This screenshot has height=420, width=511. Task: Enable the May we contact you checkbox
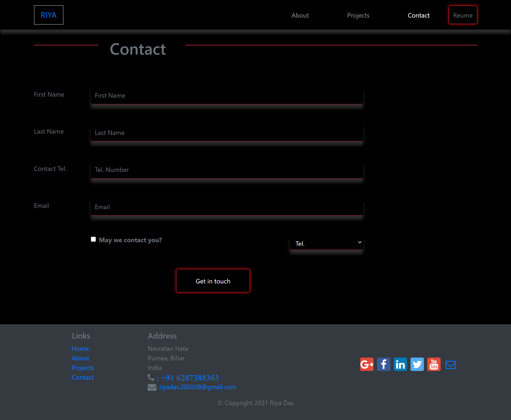pos(93,239)
